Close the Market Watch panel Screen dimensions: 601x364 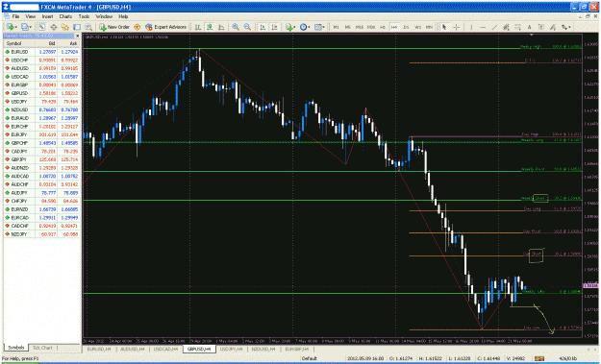pyautogui.click(x=77, y=36)
